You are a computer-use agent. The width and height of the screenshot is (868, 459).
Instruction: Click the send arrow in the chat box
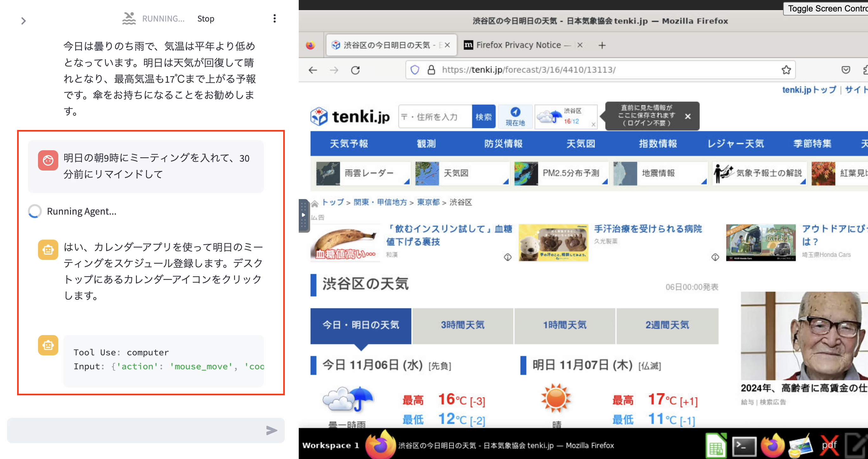coord(271,430)
